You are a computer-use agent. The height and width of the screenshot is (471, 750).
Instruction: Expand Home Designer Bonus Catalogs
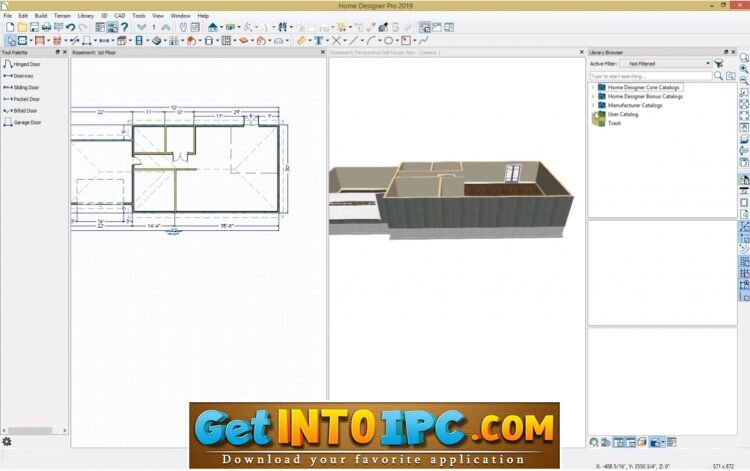click(x=593, y=96)
